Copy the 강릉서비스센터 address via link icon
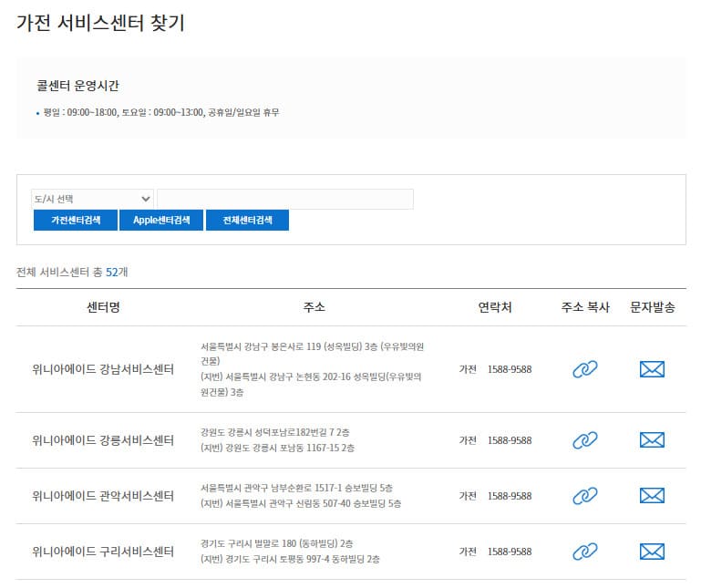Screen dimensions: 701x588 (x=584, y=440)
